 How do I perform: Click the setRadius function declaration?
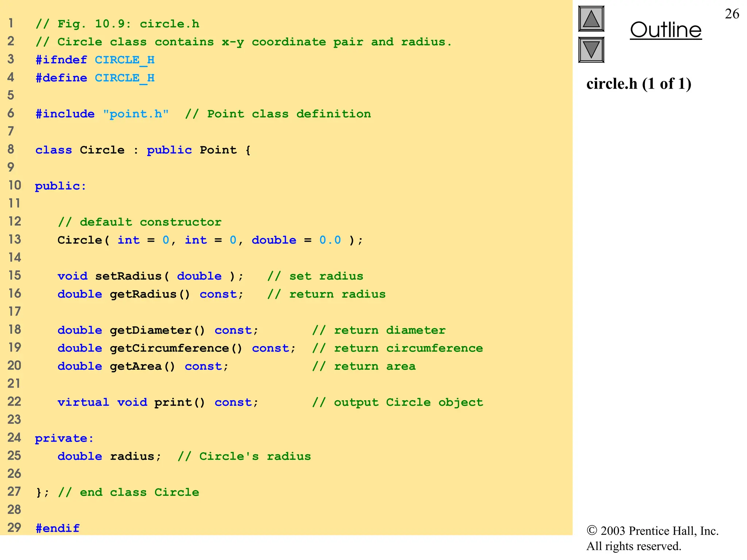(150, 276)
